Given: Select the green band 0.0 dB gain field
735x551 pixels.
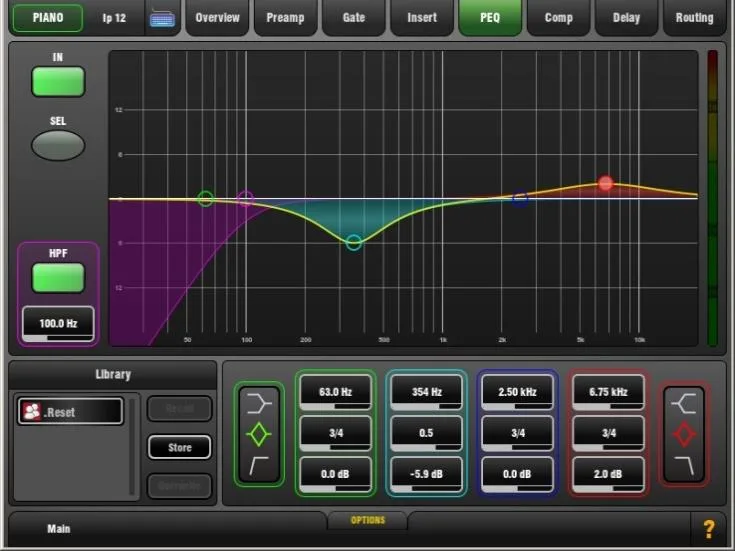Looking at the screenshot, I should pyautogui.click(x=335, y=474).
